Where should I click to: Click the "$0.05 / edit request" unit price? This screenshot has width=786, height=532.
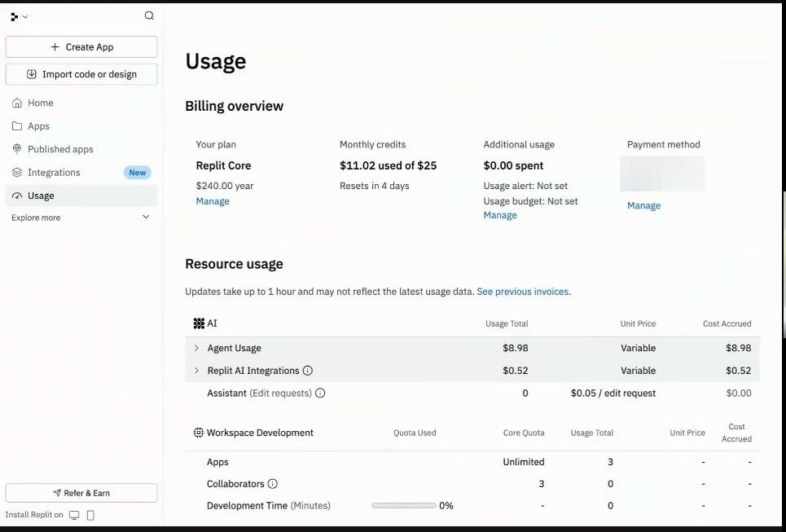613,394
